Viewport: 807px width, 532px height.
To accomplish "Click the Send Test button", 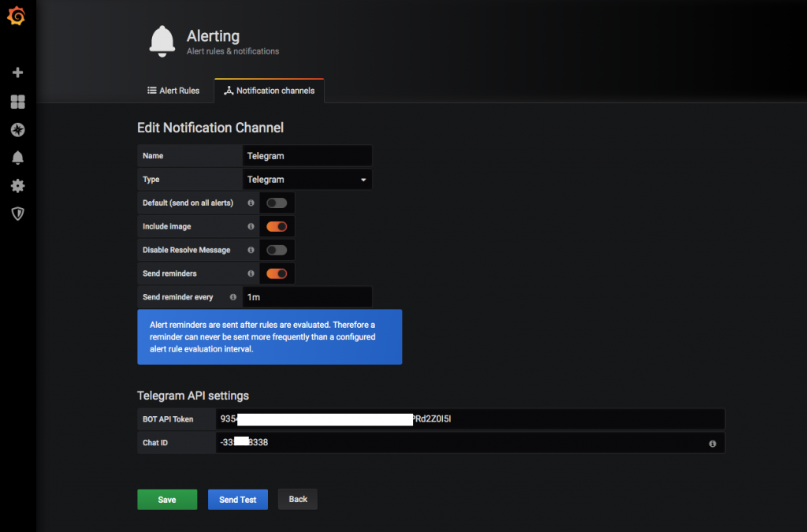I will coord(238,500).
